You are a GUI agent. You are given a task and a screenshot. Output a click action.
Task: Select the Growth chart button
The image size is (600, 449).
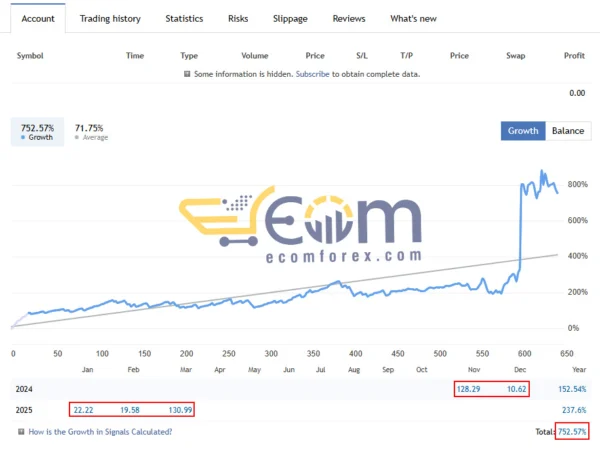pyautogui.click(x=523, y=131)
